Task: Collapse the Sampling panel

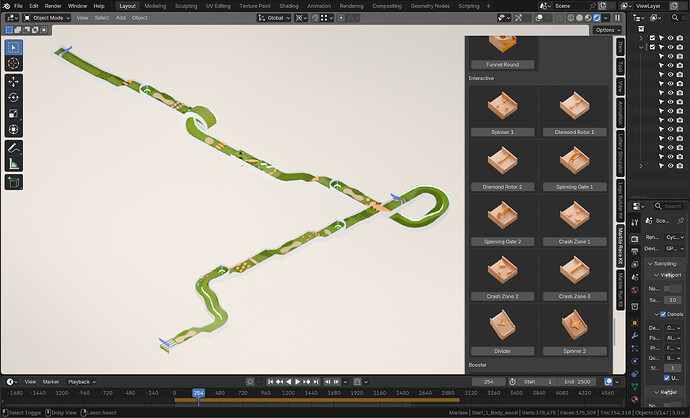Action: 664,264
